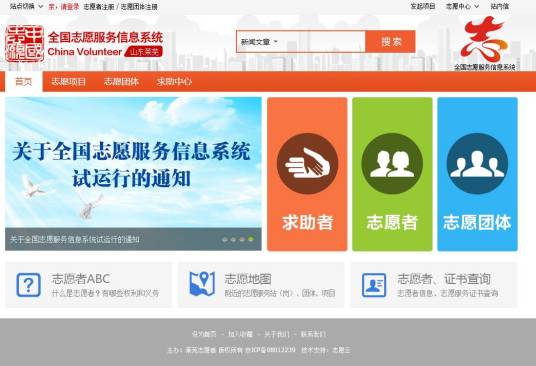Open the 志愿项目 navigation tab
Viewport: 536px width, 366px height.
coord(68,81)
